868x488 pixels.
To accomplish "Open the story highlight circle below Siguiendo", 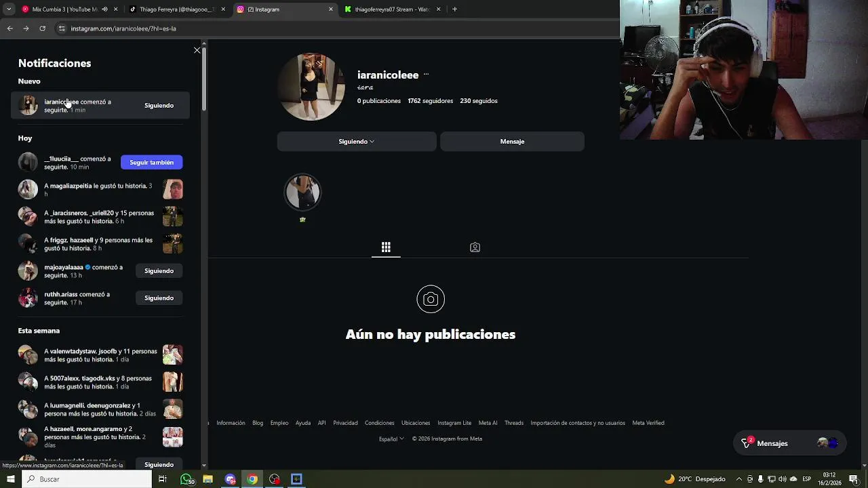I will coord(302,192).
